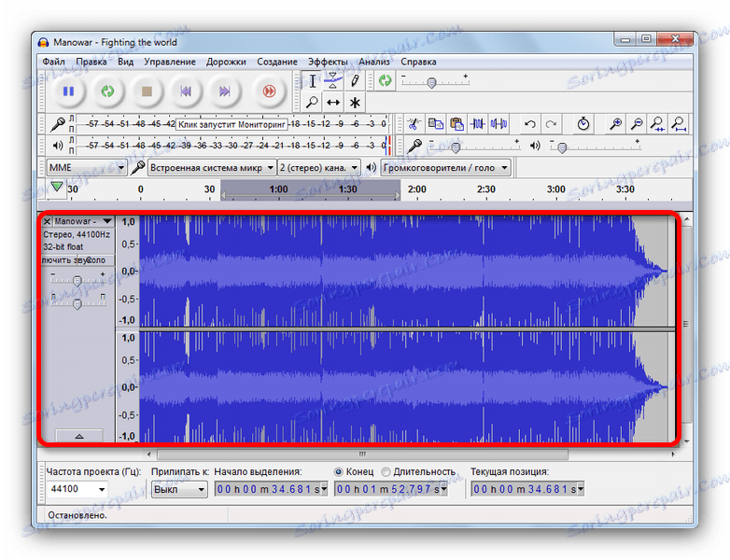Click the Sync-Lock clock icon

click(x=583, y=124)
